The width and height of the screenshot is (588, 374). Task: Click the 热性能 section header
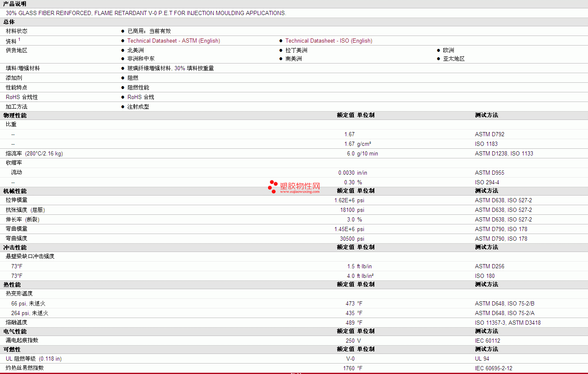pos(12,285)
